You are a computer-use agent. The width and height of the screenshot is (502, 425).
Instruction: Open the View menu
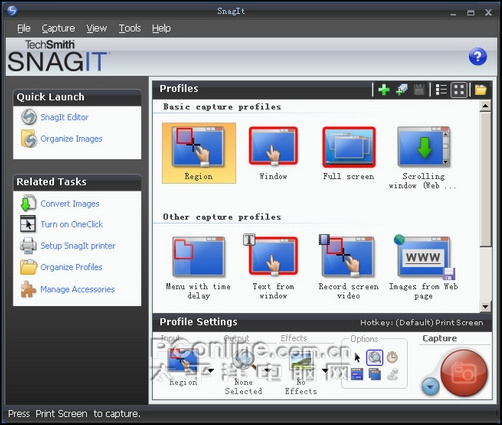[97, 28]
